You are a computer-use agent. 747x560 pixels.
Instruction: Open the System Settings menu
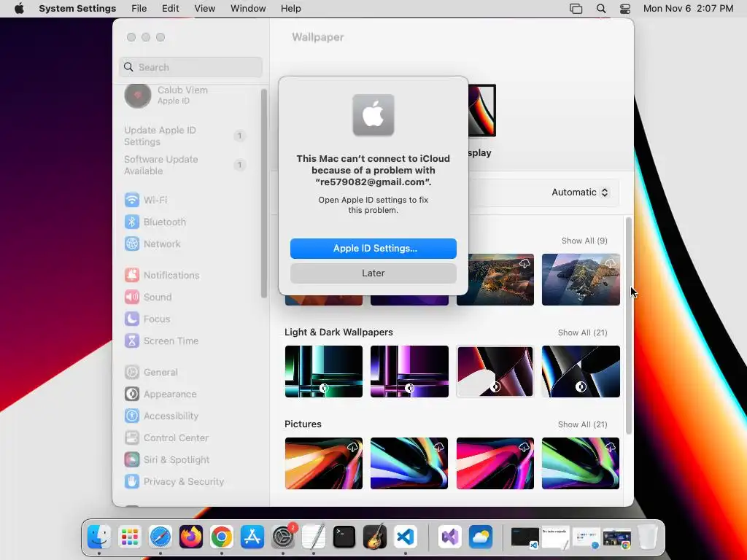coord(77,9)
